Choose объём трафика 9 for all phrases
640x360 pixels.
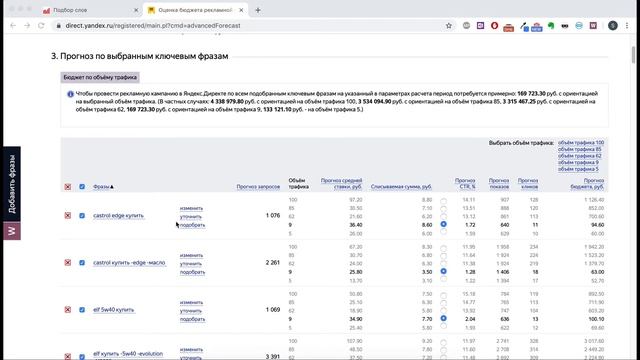[x=578, y=162]
